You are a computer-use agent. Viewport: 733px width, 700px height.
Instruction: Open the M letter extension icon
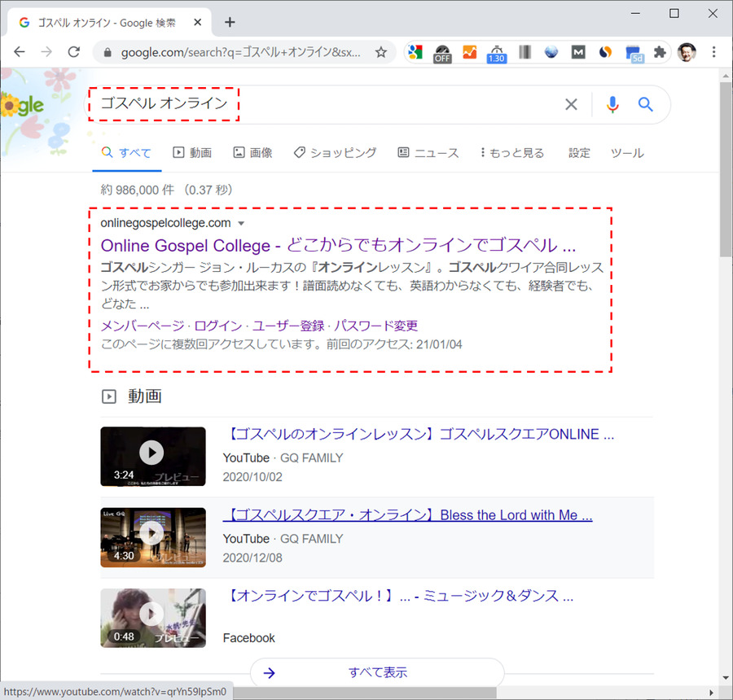click(578, 52)
